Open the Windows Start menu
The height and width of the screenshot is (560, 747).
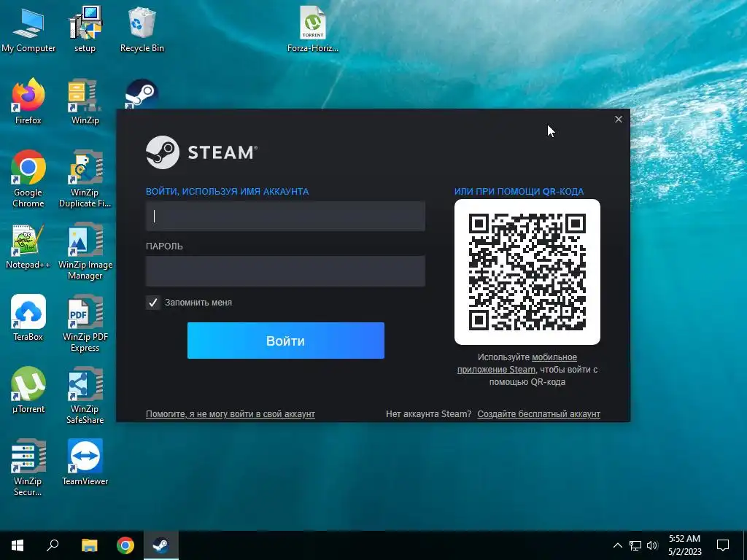point(18,545)
